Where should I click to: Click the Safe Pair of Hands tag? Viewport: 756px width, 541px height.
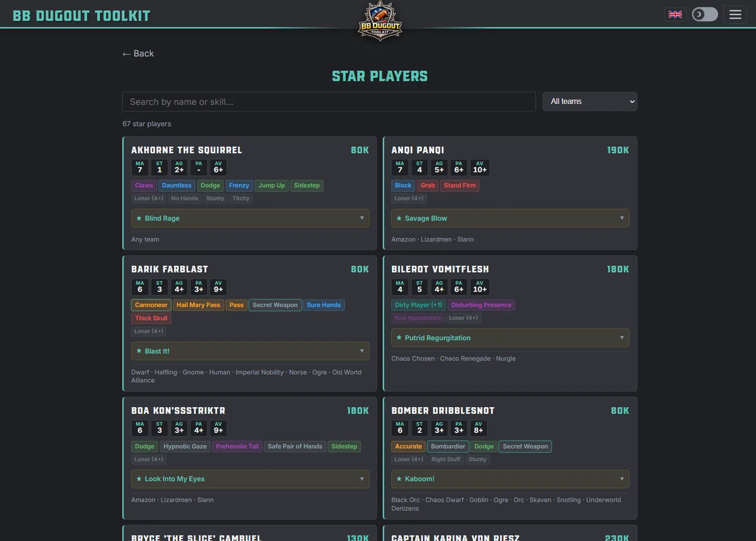295,446
